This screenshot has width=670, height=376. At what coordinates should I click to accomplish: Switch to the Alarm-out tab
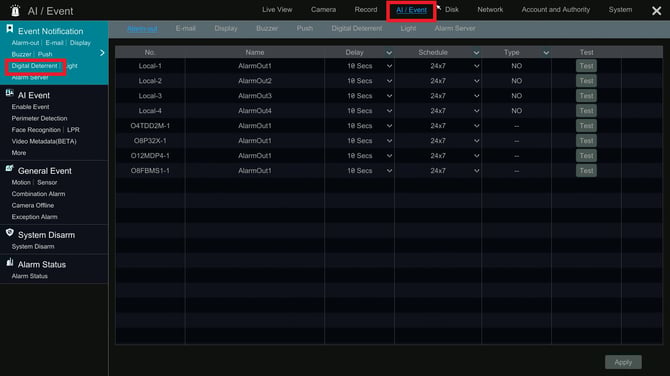coord(142,29)
